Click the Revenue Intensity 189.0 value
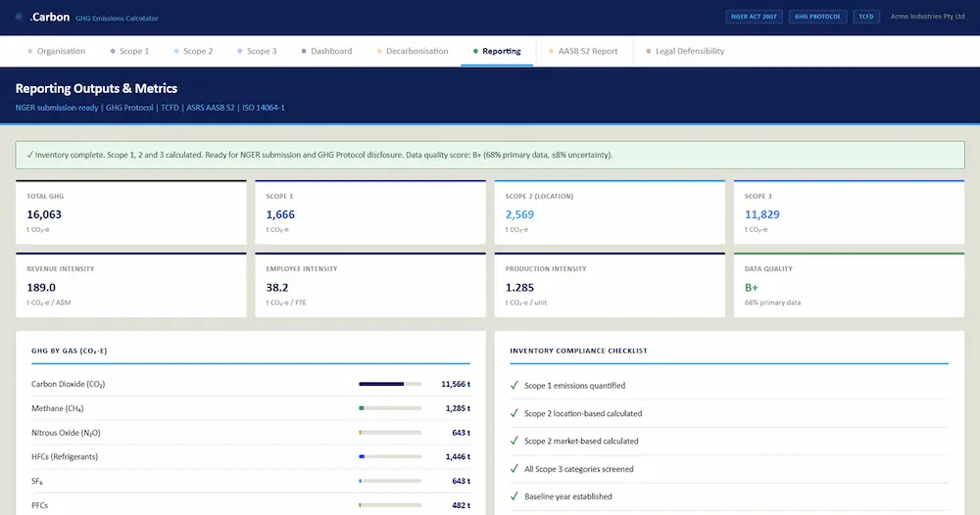Screen dimensions: 980x515 (41, 288)
